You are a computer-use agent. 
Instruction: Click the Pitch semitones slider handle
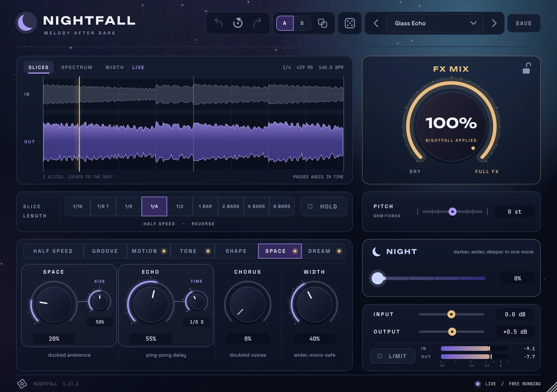click(452, 211)
